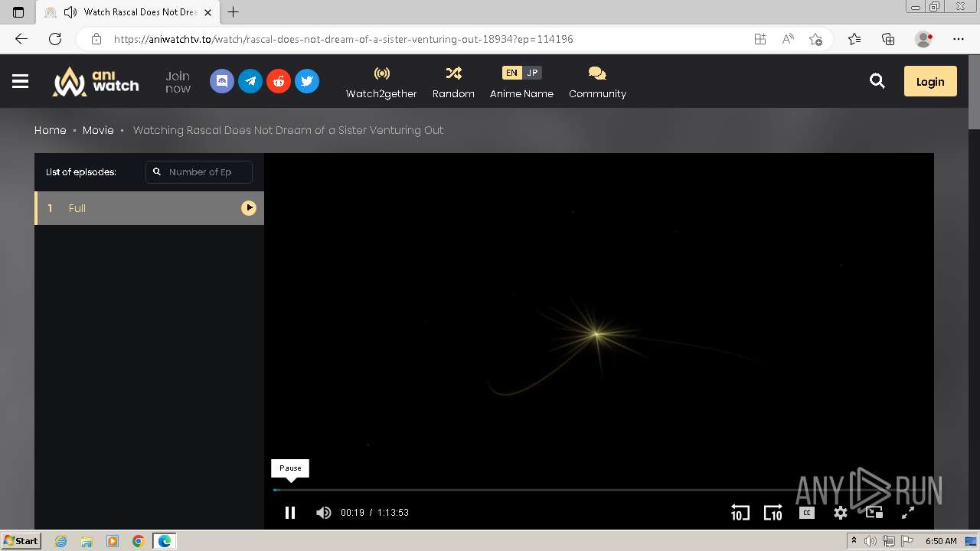Viewport: 980px width, 551px height.
Task: Skip forward 10 seconds
Action: [773, 513]
